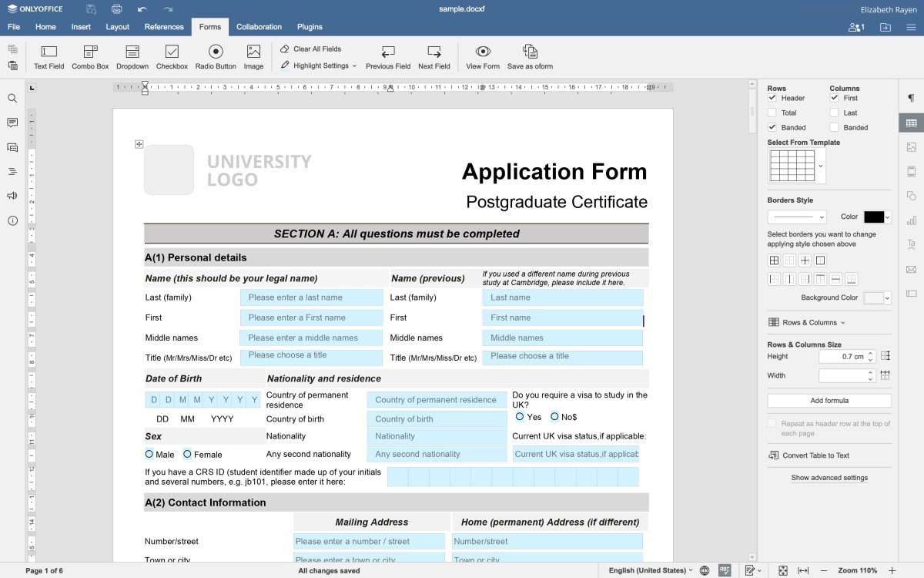Open paragraph settings in the right sidebar
Viewport: 924px width, 578px height.
pos(911,98)
